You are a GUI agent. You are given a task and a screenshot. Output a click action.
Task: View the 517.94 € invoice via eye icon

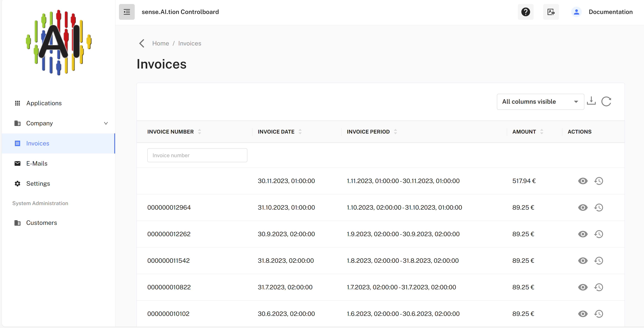tap(583, 181)
